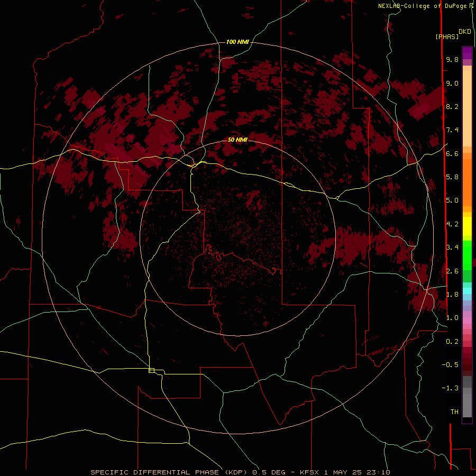Click the peach segment of the color bar
Screen dimensions: 476x476
tap(467, 108)
